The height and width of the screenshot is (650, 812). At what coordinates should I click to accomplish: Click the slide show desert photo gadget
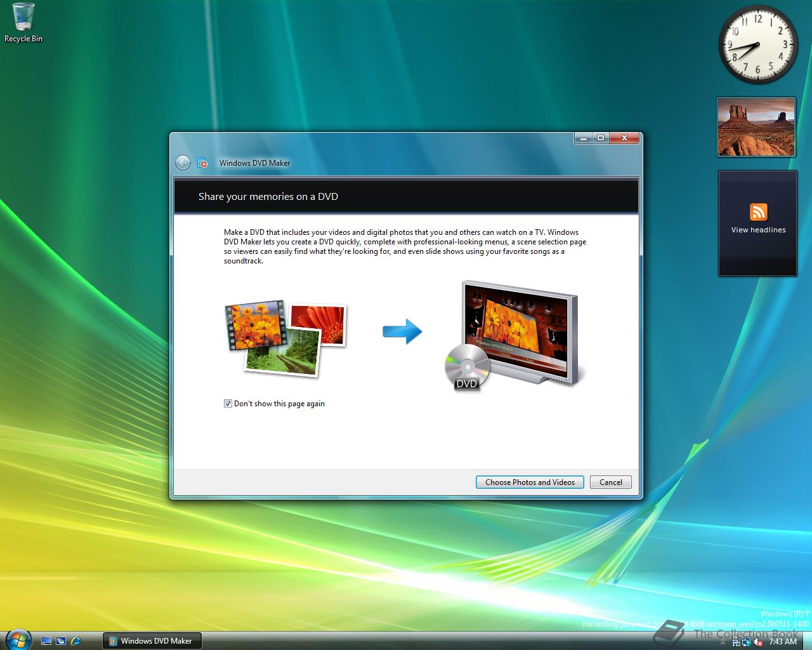click(756, 127)
